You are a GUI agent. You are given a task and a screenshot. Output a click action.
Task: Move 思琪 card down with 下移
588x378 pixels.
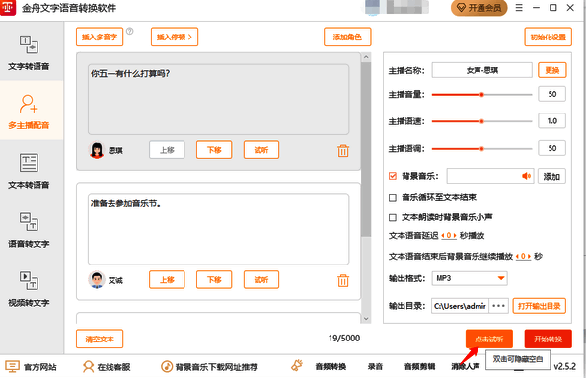click(214, 150)
